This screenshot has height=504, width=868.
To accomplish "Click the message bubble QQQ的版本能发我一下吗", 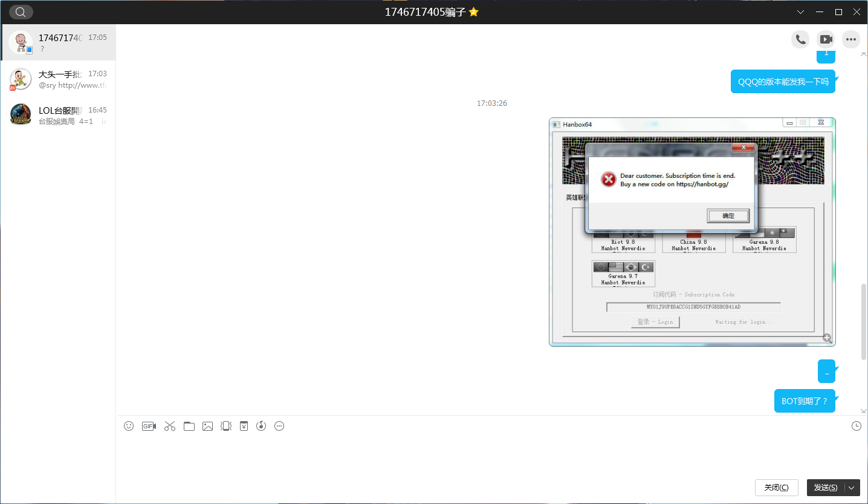I will click(783, 82).
